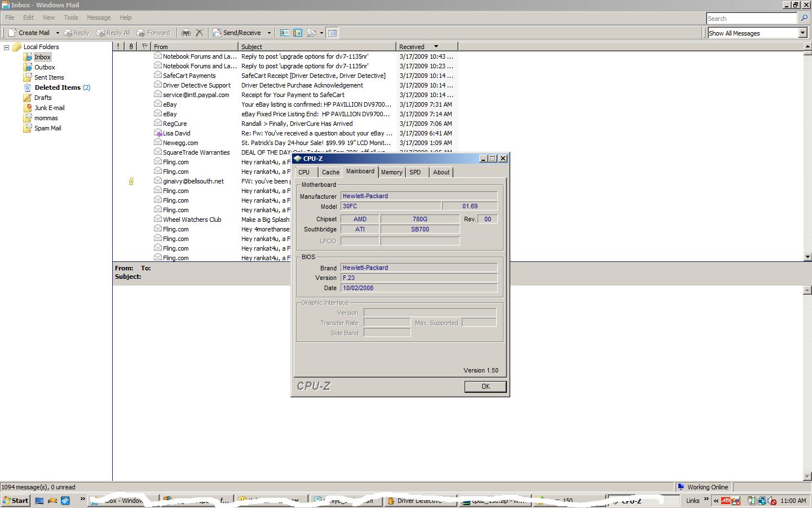Click the Forward button

pos(153,33)
